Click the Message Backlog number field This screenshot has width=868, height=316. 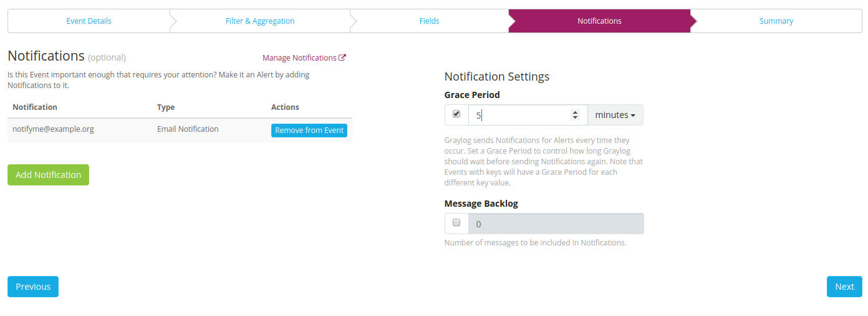[x=555, y=224]
